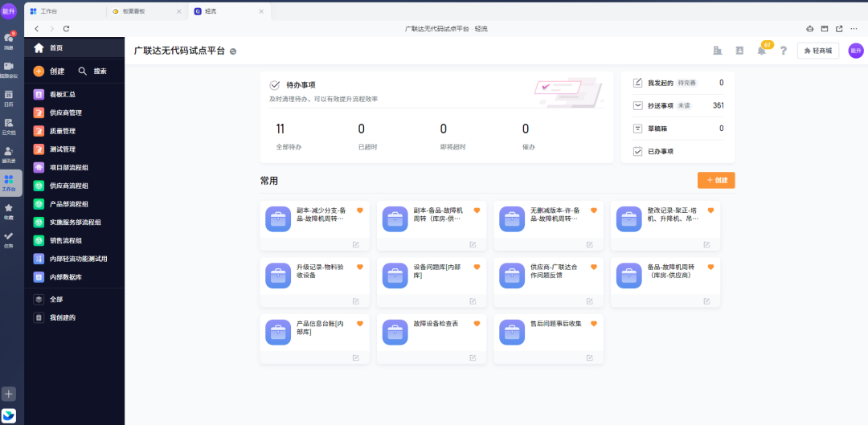
Task: Open 项目部流程组 in sidebar
Action: point(74,168)
